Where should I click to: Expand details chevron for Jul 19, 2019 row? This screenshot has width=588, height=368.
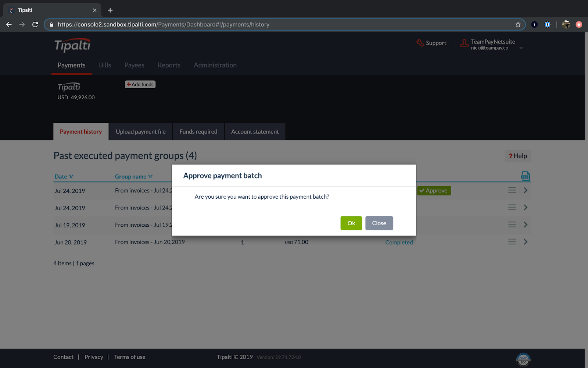(x=526, y=224)
